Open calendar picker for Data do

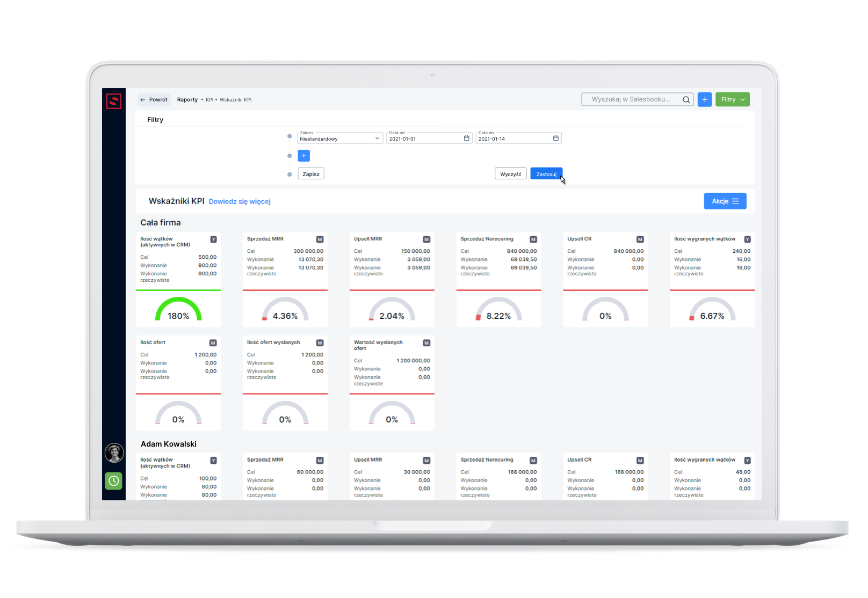coord(555,138)
